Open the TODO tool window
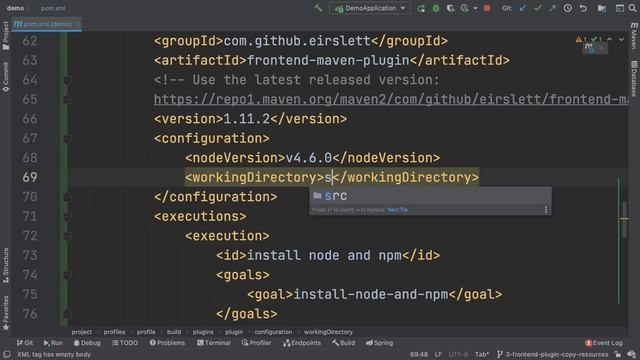640x360 pixels. pyautogui.click(x=125, y=343)
